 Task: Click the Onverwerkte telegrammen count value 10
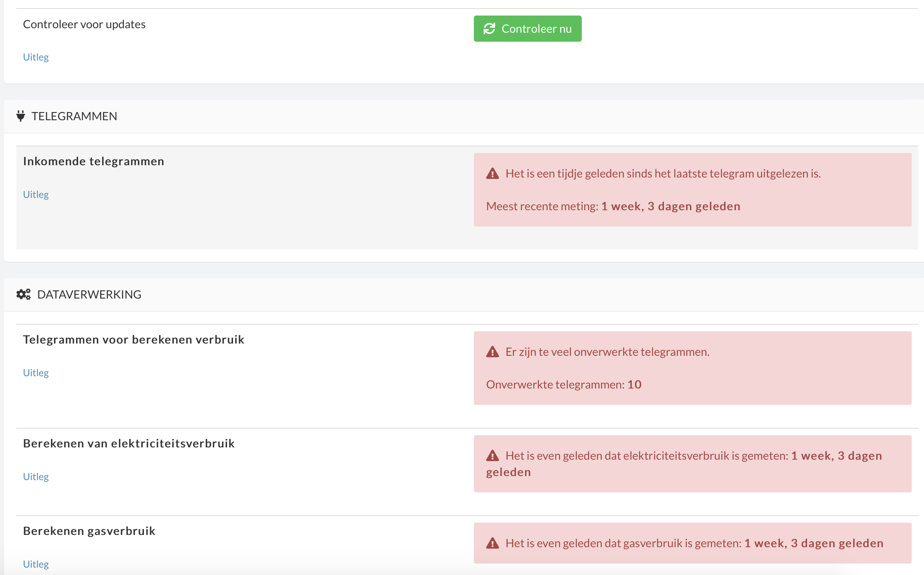point(634,384)
